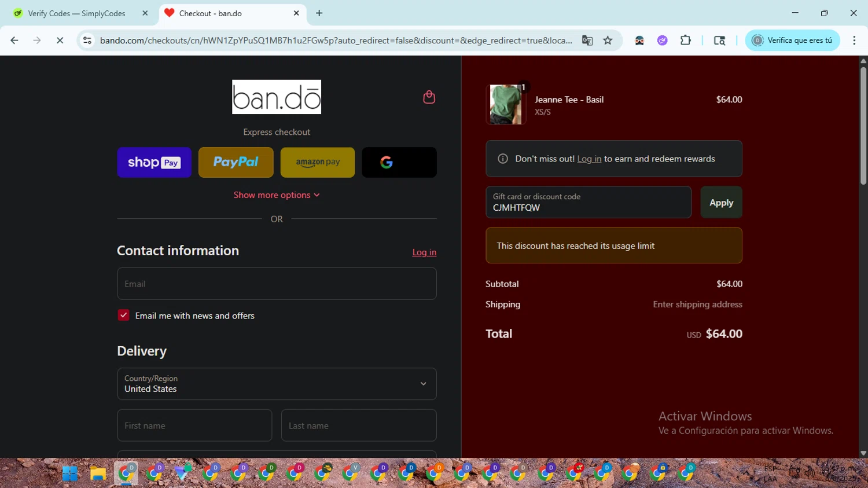Click the browser forward arrow
The width and height of the screenshot is (868, 488).
37,41
